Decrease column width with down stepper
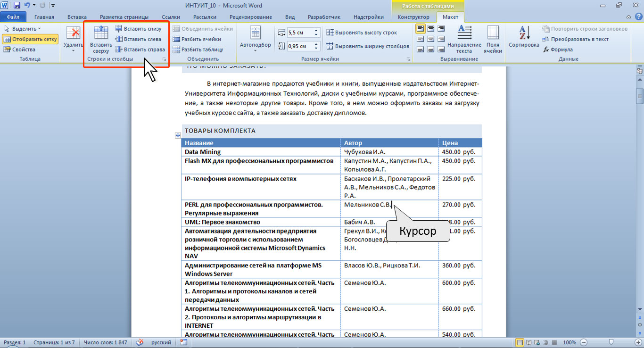This screenshot has width=644, height=348. 316,49
